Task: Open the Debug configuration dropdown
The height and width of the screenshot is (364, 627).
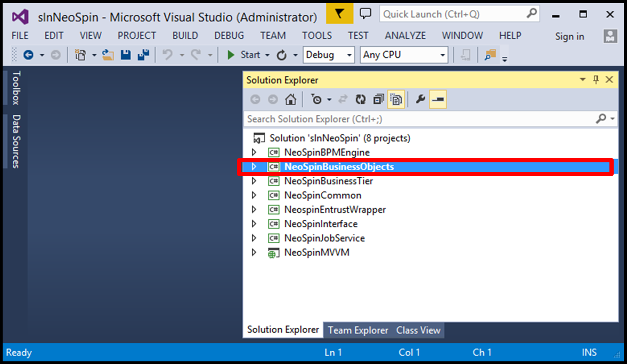Action: (329, 55)
